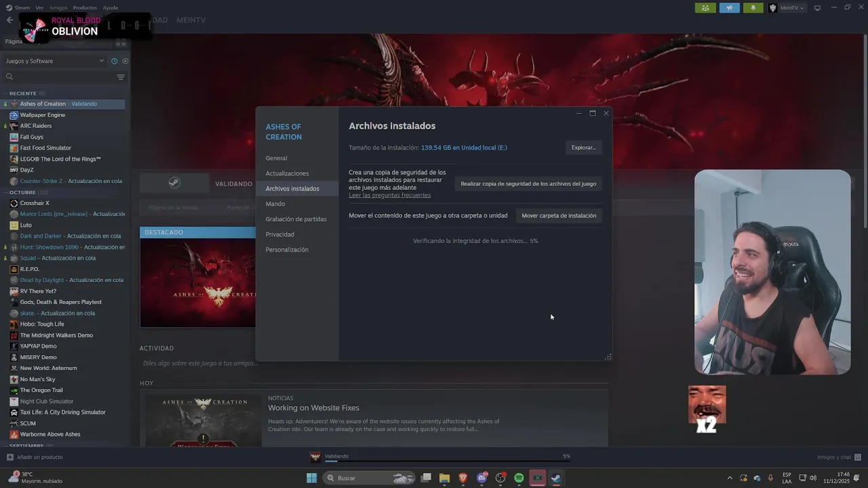868x488 pixels.
Task: Open advanced library filter options icon
Action: point(121,77)
